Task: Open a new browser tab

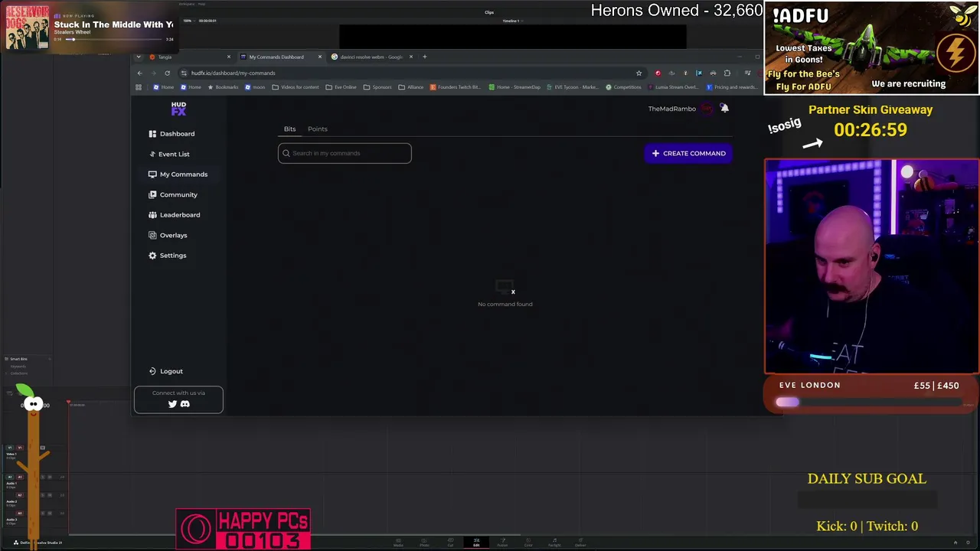Action: [x=425, y=57]
